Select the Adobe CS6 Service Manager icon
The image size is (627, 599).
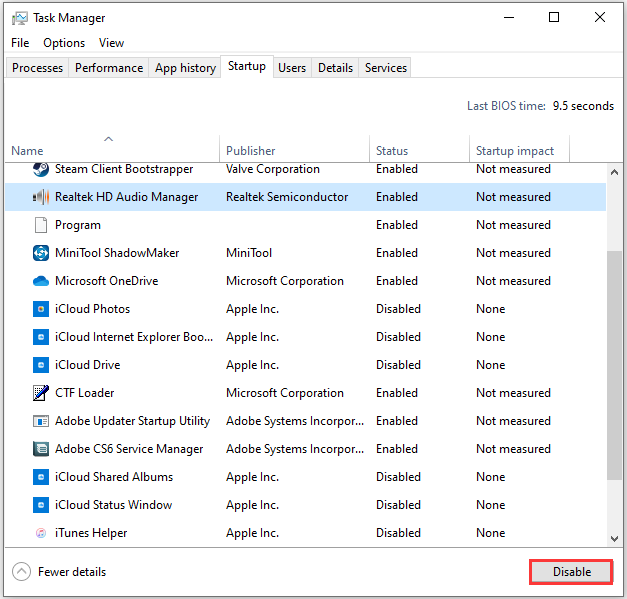click(41, 449)
